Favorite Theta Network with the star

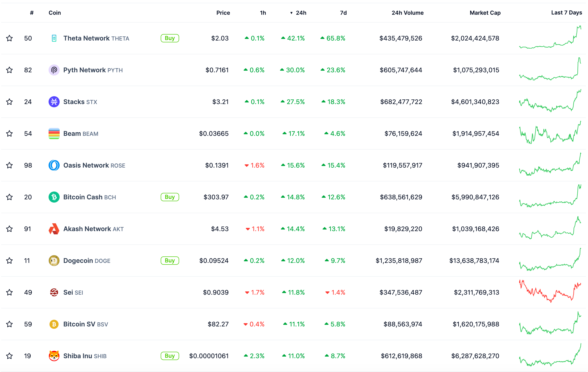click(9, 38)
